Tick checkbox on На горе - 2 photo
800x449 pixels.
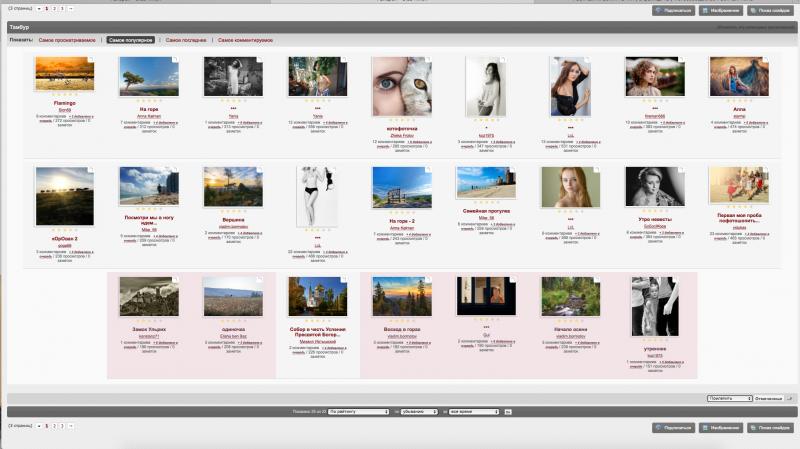428,170
